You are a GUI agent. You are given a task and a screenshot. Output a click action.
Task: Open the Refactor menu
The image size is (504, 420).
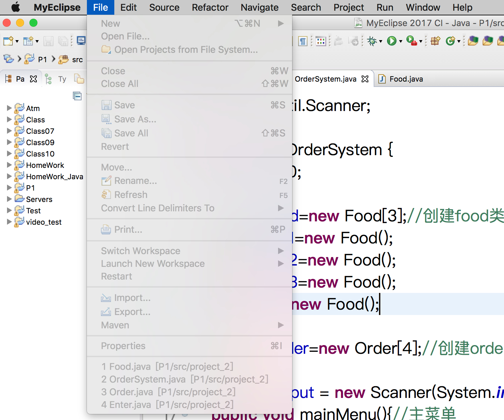pyautogui.click(x=210, y=7)
